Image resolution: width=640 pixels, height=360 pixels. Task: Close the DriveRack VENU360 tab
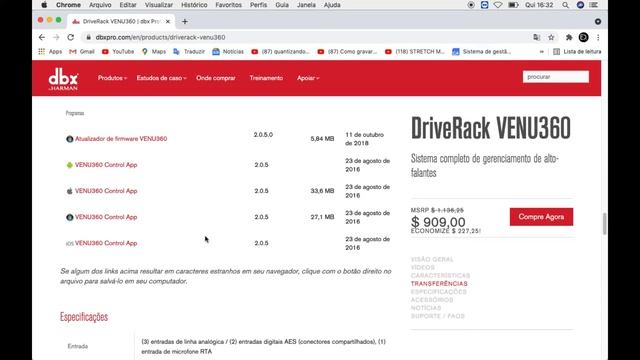167,21
